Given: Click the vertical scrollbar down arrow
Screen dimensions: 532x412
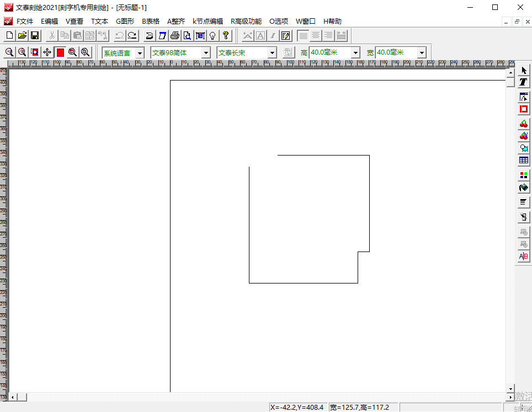Looking at the screenshot, I should (510, 389).
